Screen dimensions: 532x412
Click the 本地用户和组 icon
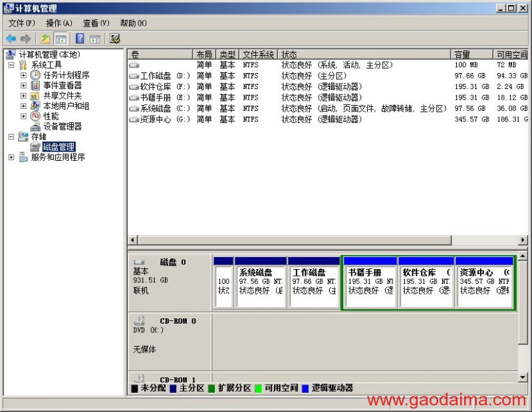tap(35, 106)
